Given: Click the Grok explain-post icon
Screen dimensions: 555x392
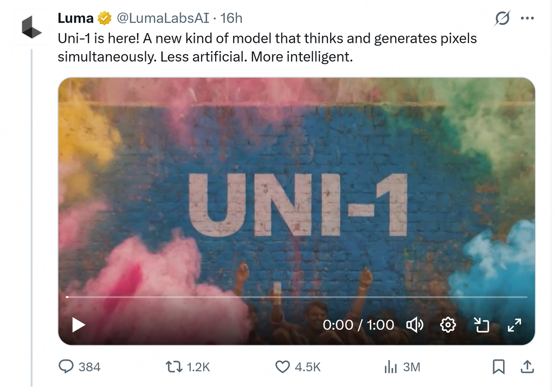Looking at the screenshot, I should pos(502,18).
